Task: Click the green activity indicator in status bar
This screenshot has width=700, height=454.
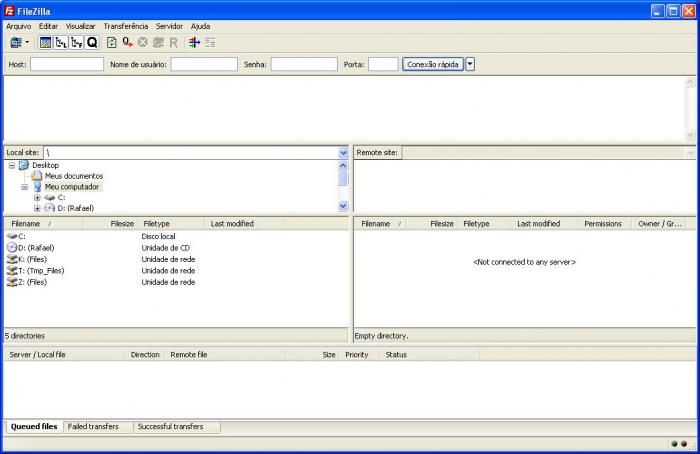Action: [x=675, y=444]
